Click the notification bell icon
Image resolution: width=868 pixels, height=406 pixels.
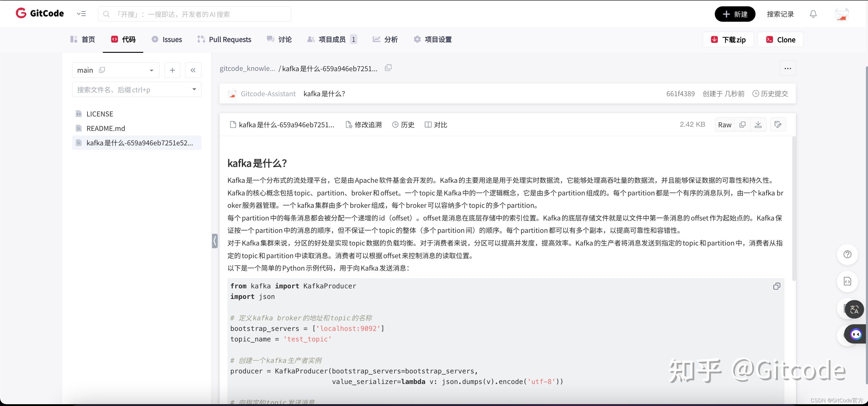813,14
